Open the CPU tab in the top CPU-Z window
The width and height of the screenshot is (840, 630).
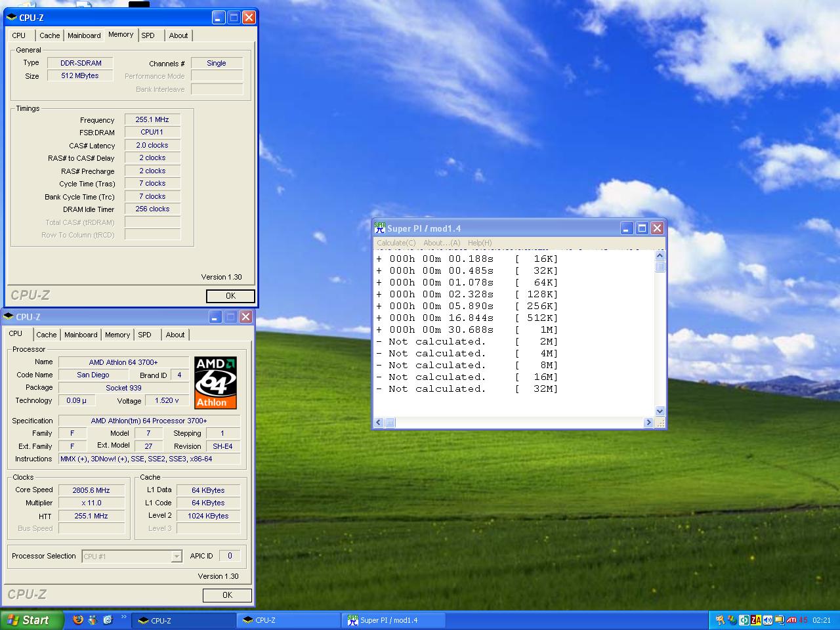19,35
